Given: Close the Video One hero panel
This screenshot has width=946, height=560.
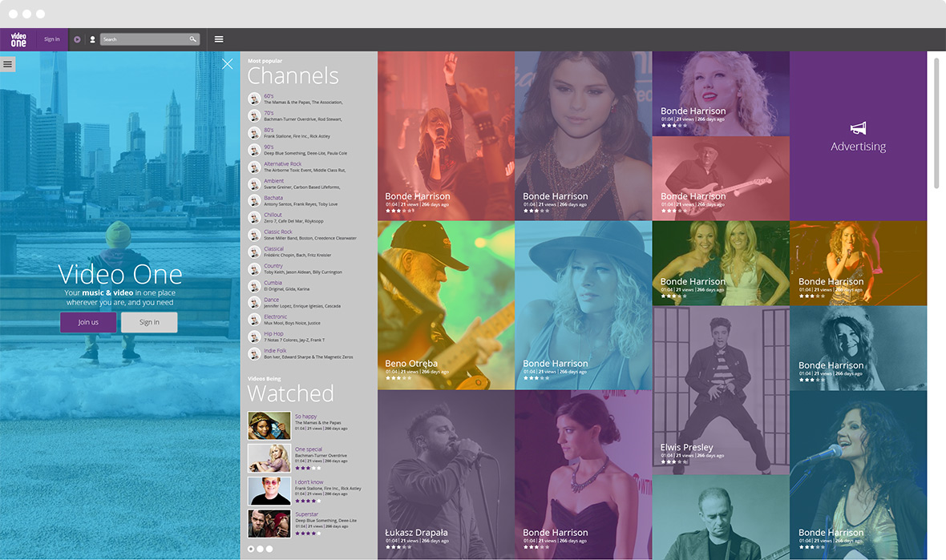Looking at the screenshot, I should (x=228, y=64).
